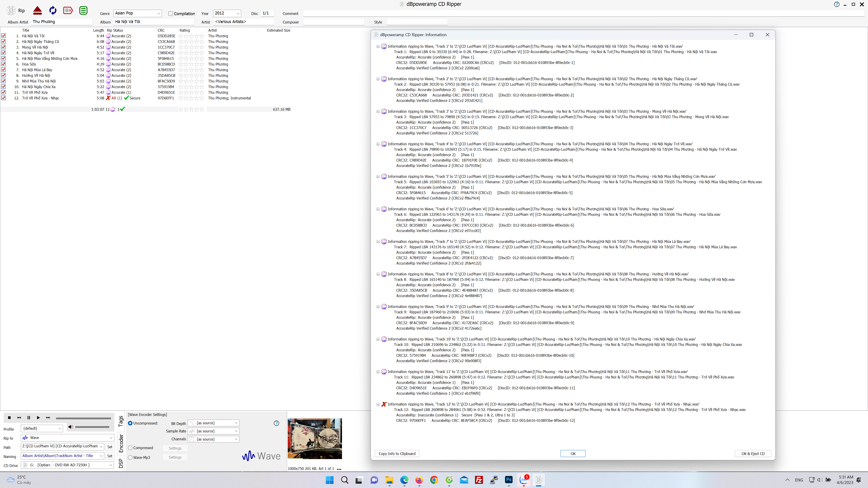Uncheck track 6 Hoa Sữa checkbox
The image size is (868, 488).
3,64
